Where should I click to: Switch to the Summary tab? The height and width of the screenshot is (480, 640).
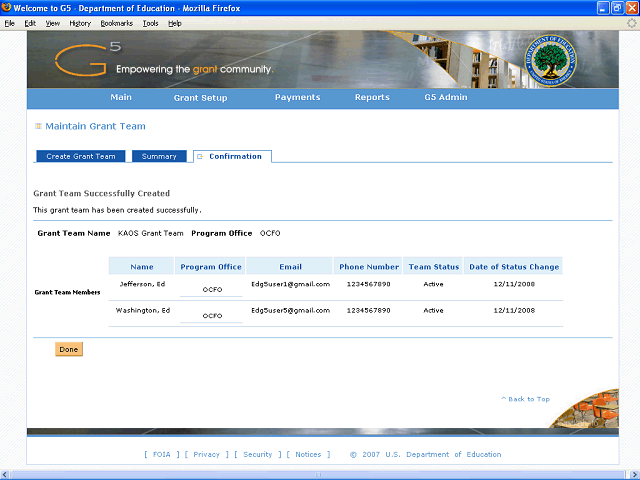click(x=159, y=157)
